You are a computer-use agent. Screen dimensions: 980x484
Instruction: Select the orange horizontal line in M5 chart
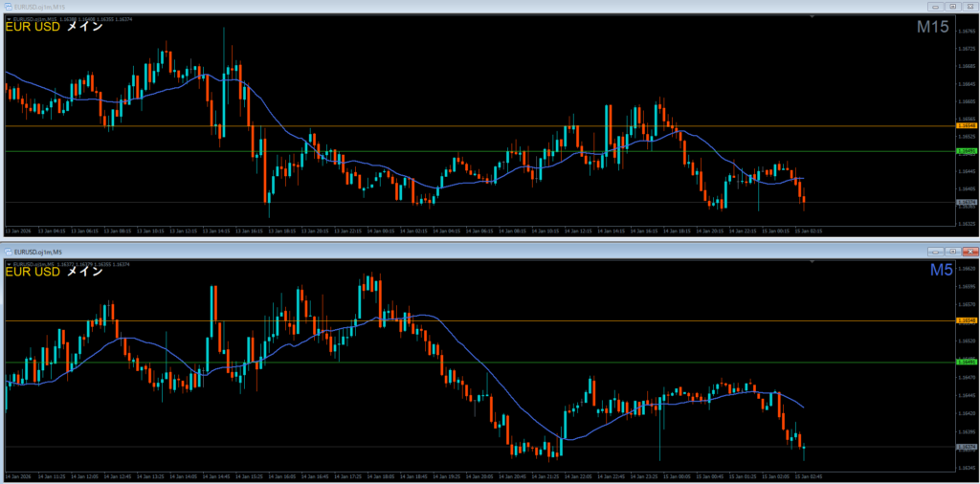[x=480, y=320]
